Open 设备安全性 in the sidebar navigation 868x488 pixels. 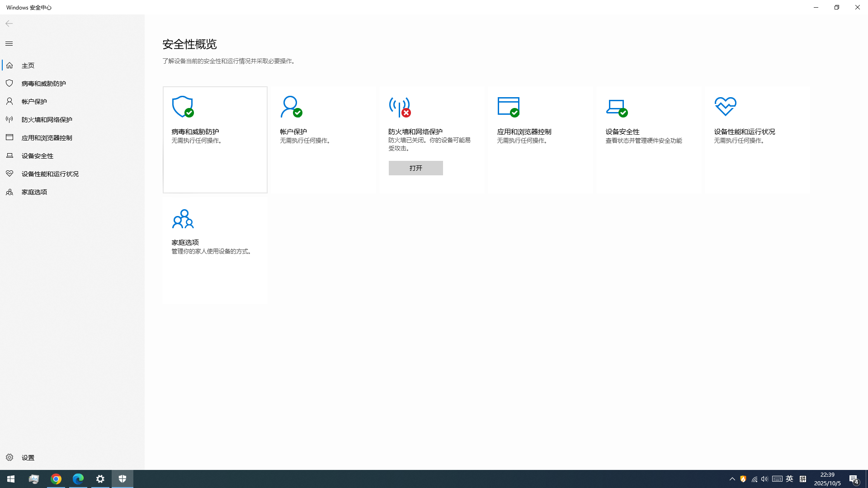coord(38,156)
